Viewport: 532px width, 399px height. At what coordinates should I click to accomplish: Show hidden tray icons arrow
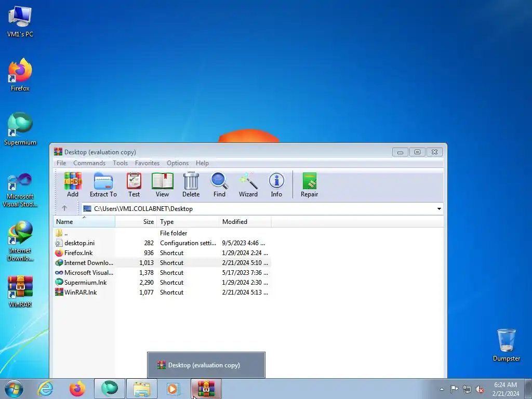(442, 389)
